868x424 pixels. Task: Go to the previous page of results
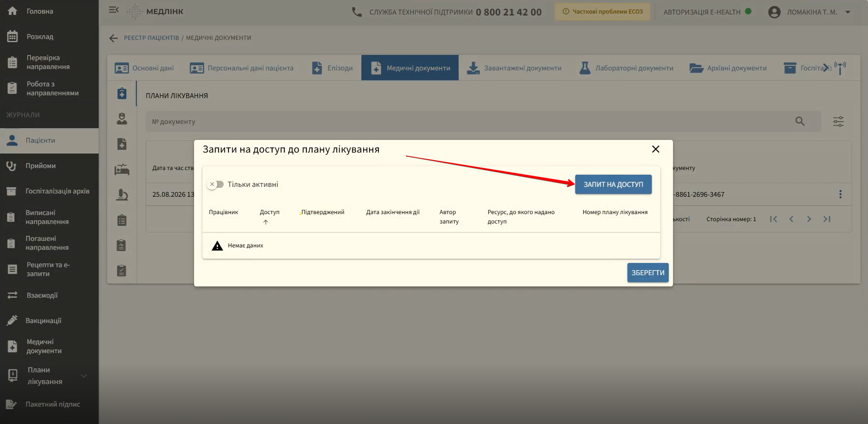(791, 219)
